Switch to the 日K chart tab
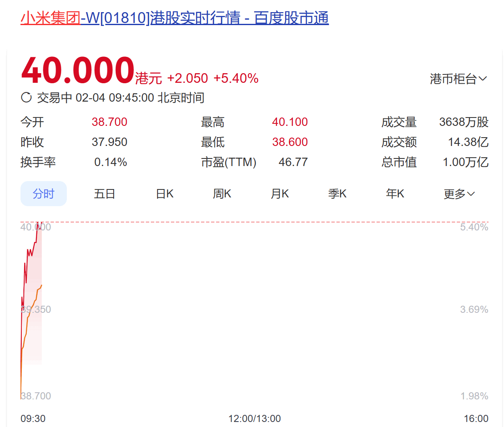The image size is (504, 427). (165, 194)
